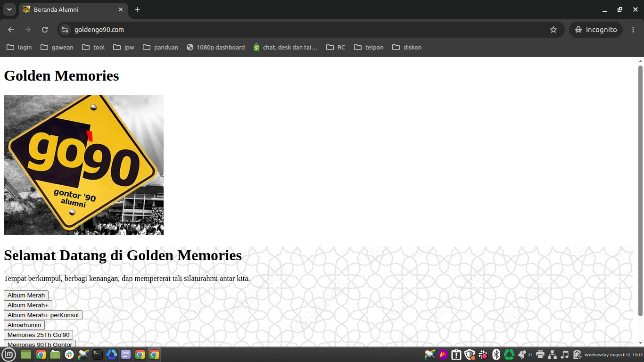This screenshot has width=644, height=362.
Task: Switch to the active Chrome taskbar window
Action: coord(154,354)
